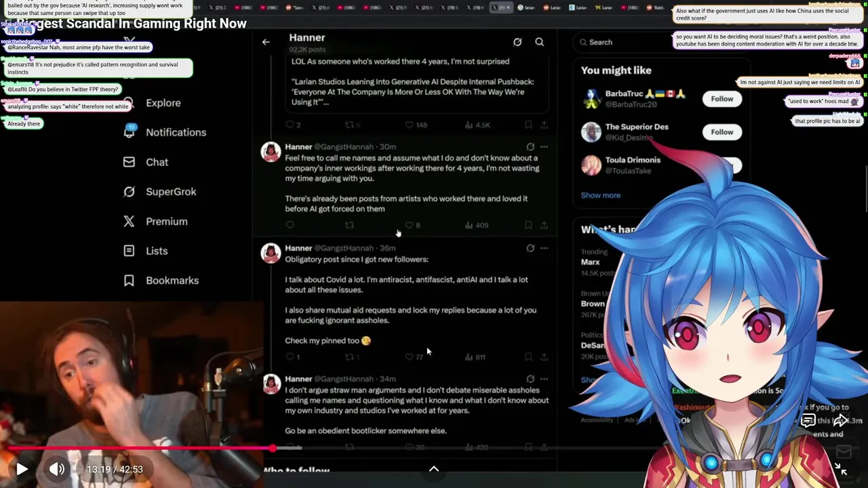Click the Grok icon in the profile header
Screen dimensions: 868x488
(517, 42)
